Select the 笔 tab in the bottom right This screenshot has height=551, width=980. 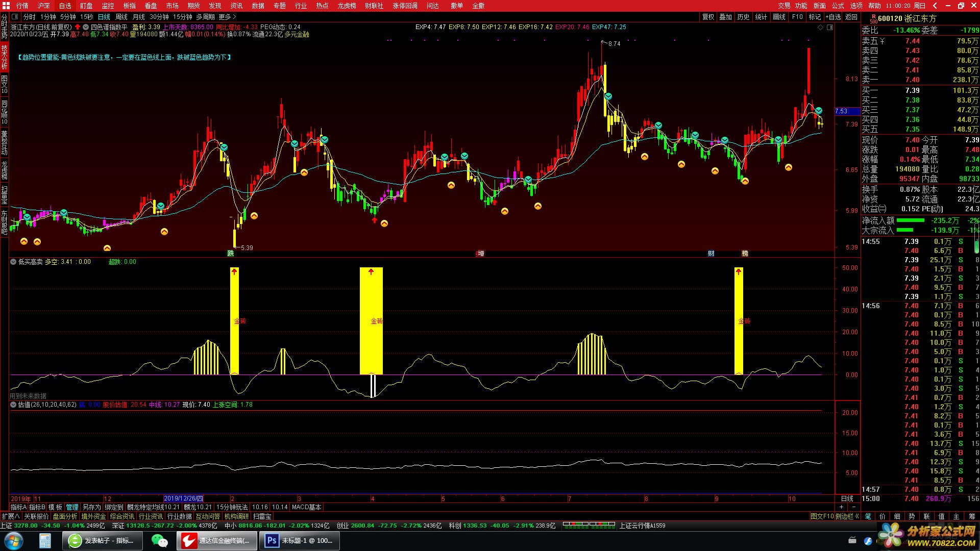click(x=868, y=516)
